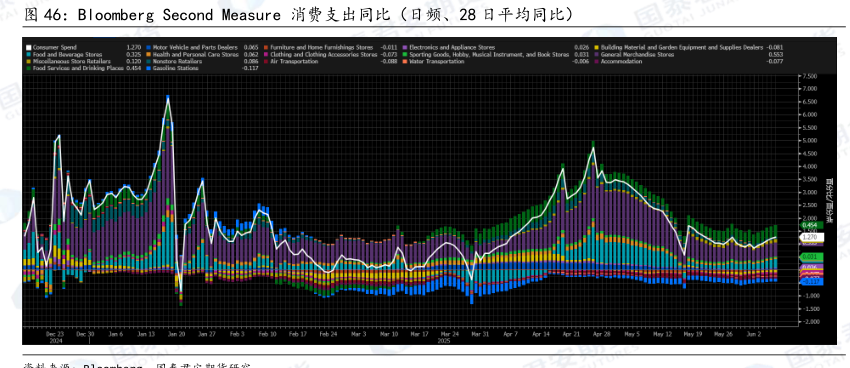The image size is (850, 368).
Task: Click the 2025 year axis label
Action: coord(443,341)
